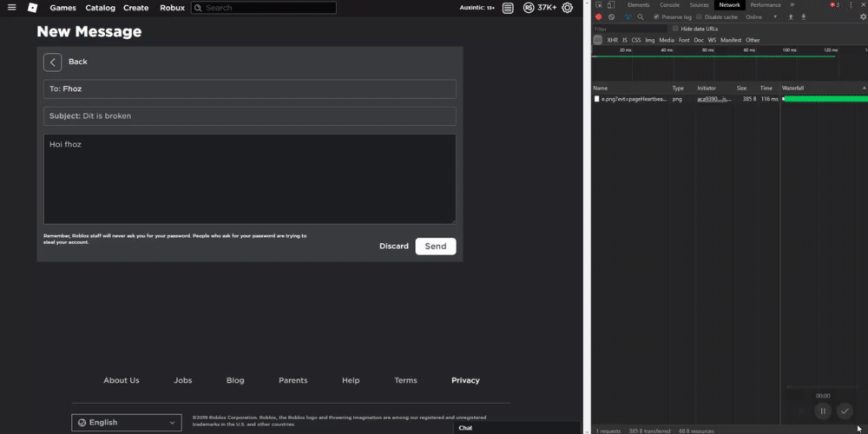Select the DevTools inspect element tool
This screenshot has width=868, height=434.
point(599,5)
